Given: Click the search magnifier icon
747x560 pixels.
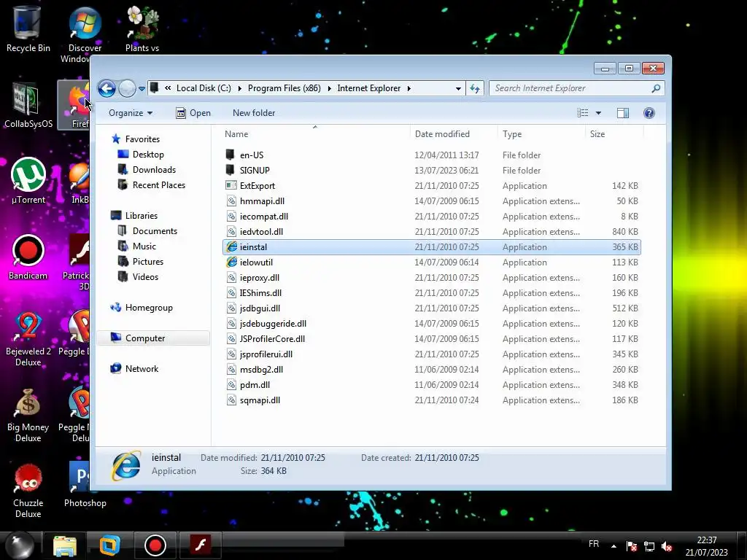Looking at the screenshot, I should pyautogui.click(x=656, y=88).
